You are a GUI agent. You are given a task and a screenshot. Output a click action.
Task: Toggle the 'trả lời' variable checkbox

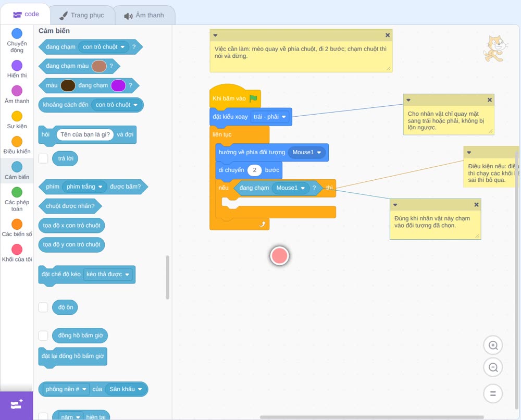click(43, 158)
